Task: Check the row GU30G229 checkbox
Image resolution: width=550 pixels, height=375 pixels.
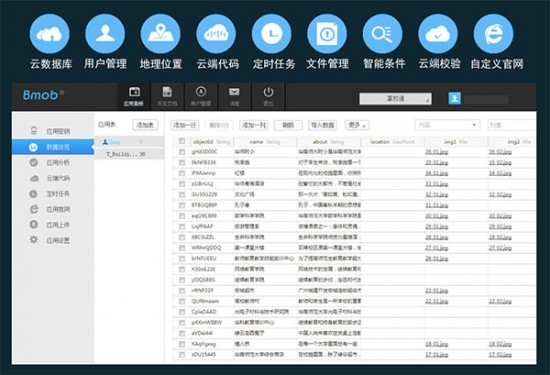Action: tap(182, 194)
